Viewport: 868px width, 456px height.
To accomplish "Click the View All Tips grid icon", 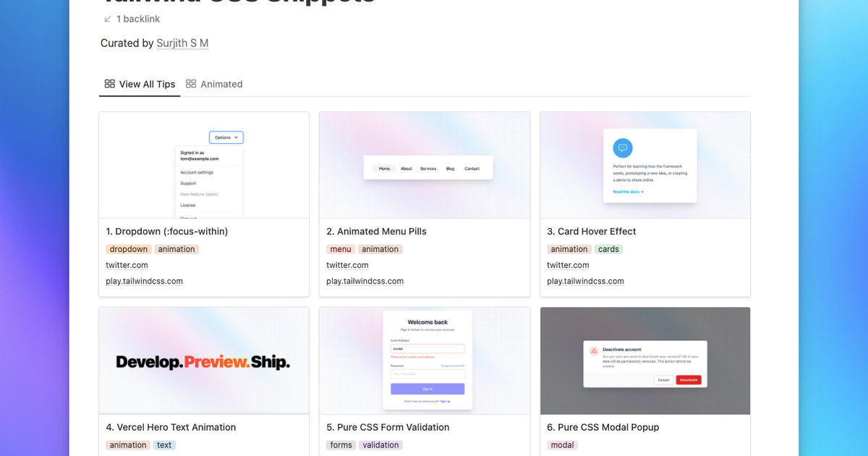I will (110, 84).
